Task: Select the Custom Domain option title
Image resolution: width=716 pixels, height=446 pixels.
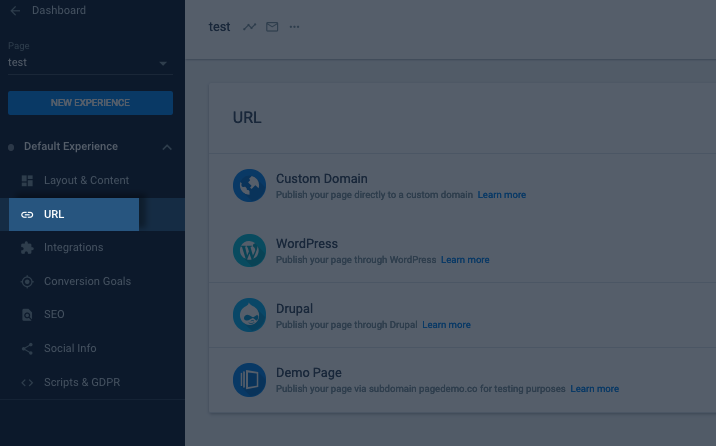Action: [x=321, y=178]
